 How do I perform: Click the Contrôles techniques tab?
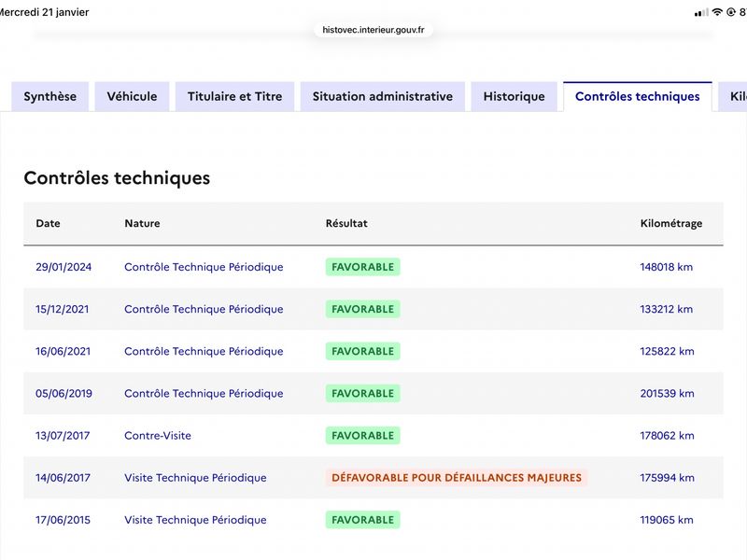point(637,96)
